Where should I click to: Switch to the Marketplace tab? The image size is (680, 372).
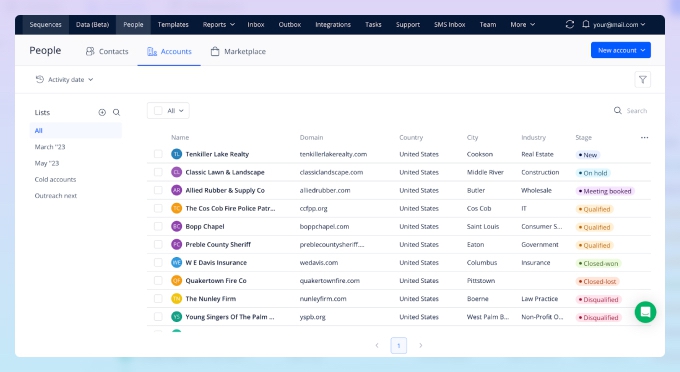point(238,51)
